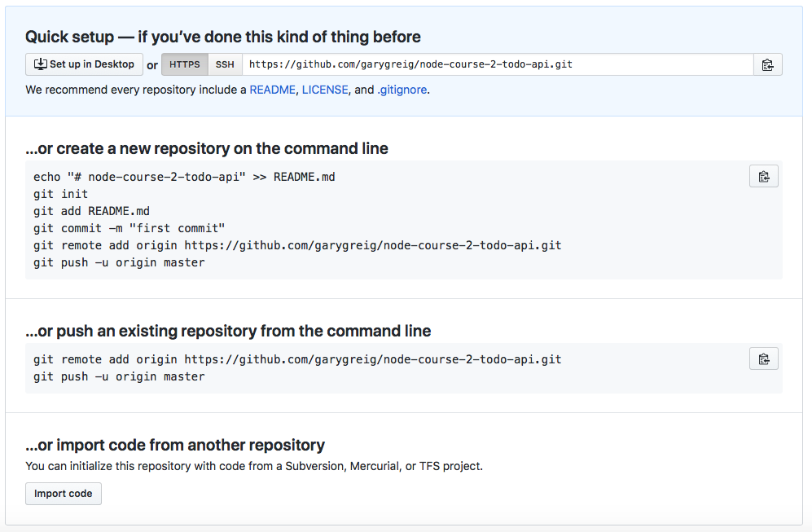
Task: Click the echo README.md command line
Action: pyautogui.click(x=184, y=177)
